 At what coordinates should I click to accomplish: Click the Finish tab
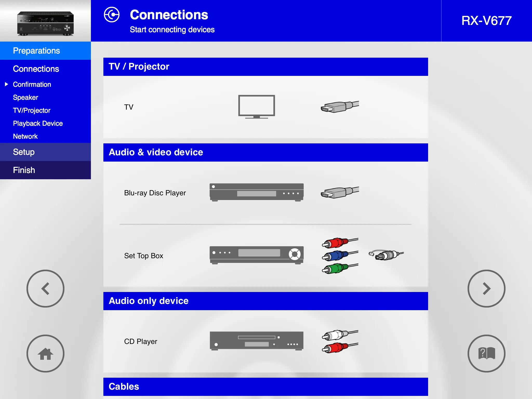click(46, 170)
